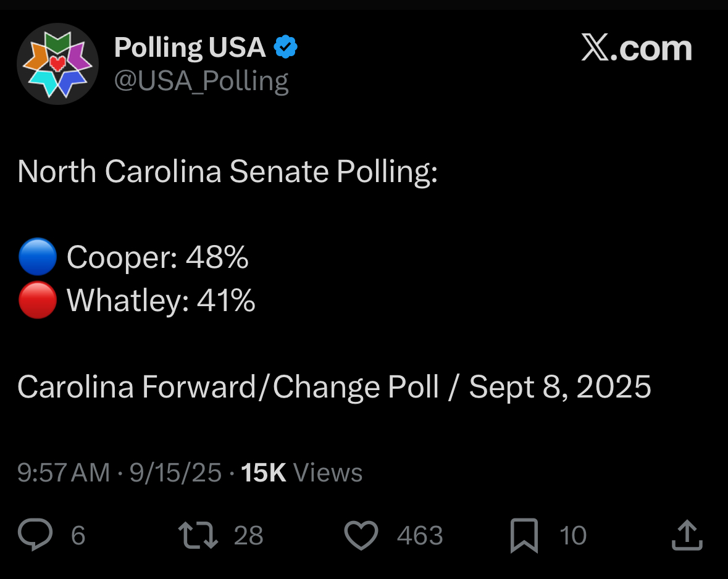Select the blue circle emoji by Cooper
The height and width of the screenshot is (579, 728).
pyautogui.click(x=38, y=257)
